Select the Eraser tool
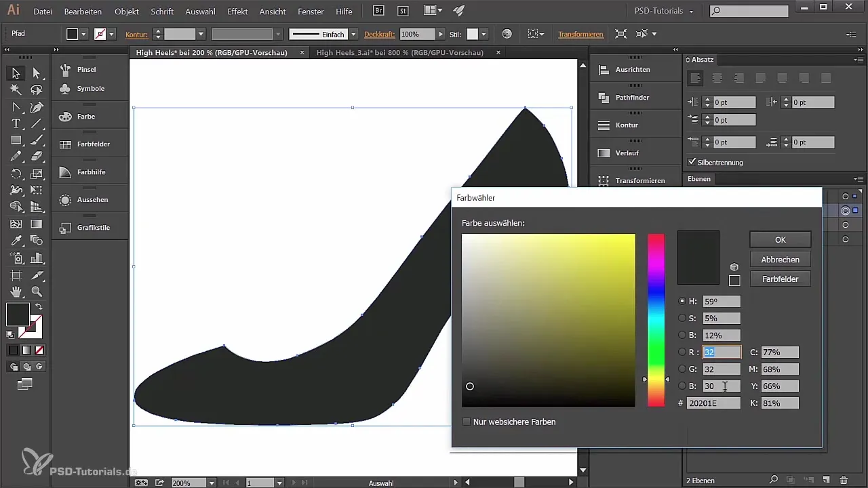Image resolution: width=868 pixels, height=488 pixels. click(37, 157)
